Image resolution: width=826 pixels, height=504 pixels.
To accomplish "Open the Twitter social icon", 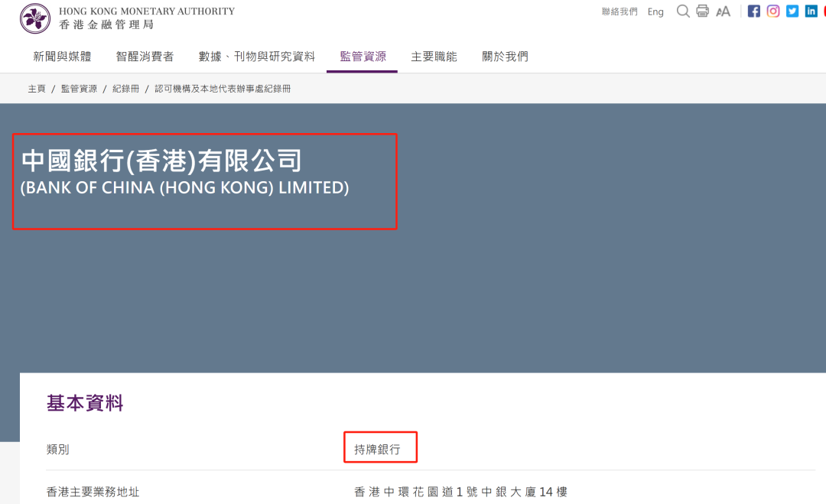I will coord(792,11).
